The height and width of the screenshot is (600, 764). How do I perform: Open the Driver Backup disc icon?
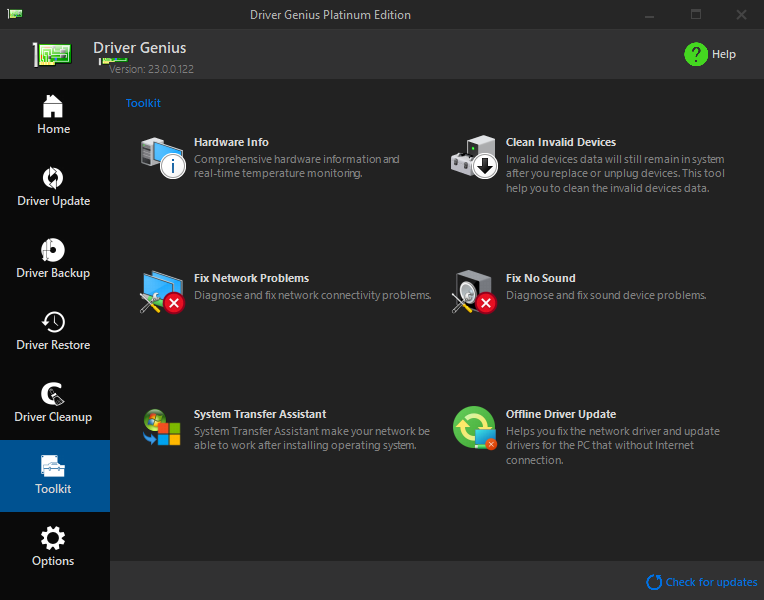(53, 250)
